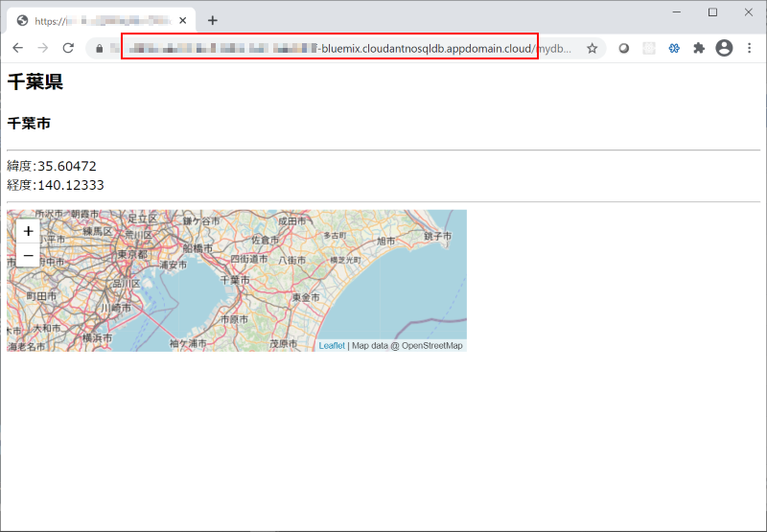Open the Chrome profile avatar
Viewport: 767px width, 532px height.
tap(724, 48)
